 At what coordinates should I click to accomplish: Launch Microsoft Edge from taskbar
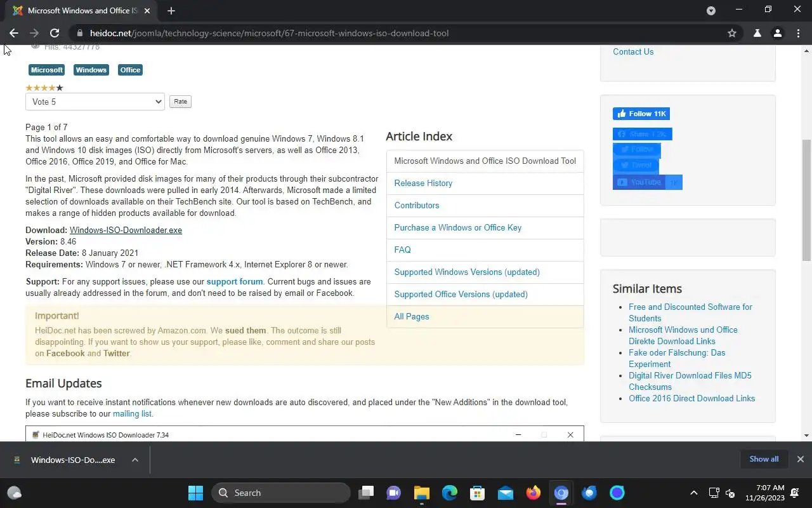[x=450, y=493]
